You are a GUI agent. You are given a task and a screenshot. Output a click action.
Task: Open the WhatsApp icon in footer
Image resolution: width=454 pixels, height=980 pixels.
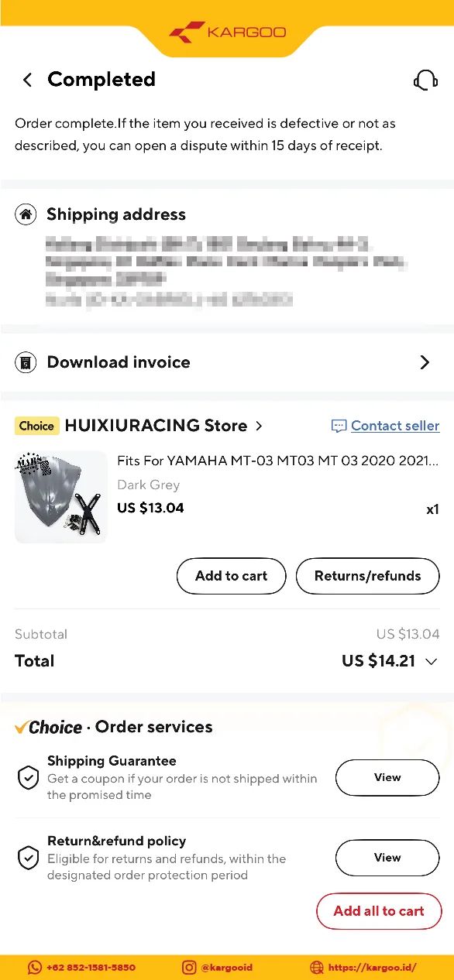[x=35, y=967]
